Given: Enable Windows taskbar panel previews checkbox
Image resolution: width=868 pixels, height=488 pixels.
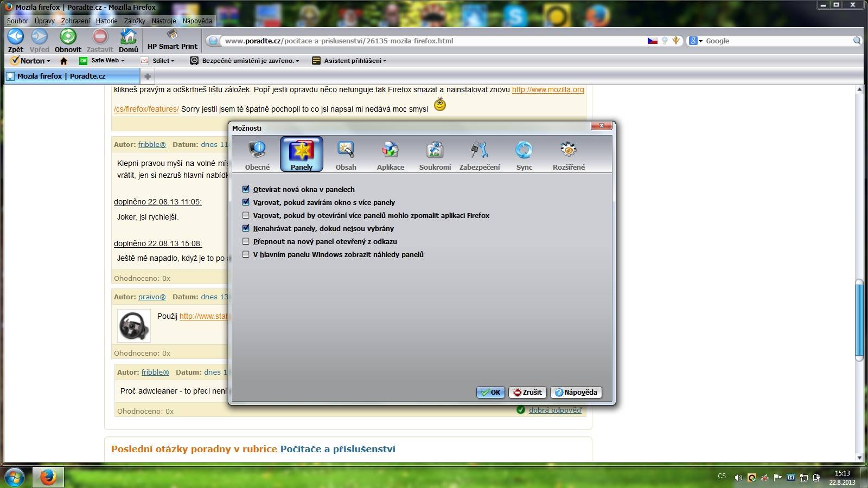Looking at the screenshot, I should pyautogui.click(x=246, y=254).
